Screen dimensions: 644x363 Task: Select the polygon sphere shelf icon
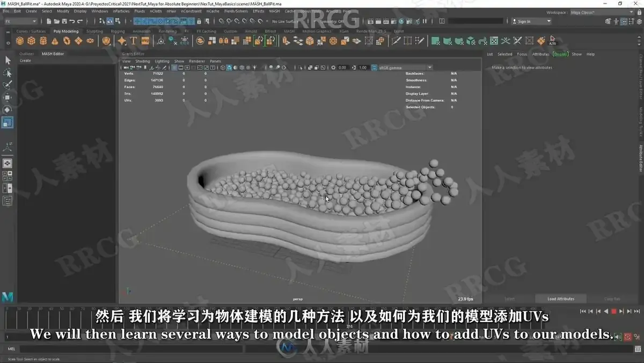[x=19, y=41]
